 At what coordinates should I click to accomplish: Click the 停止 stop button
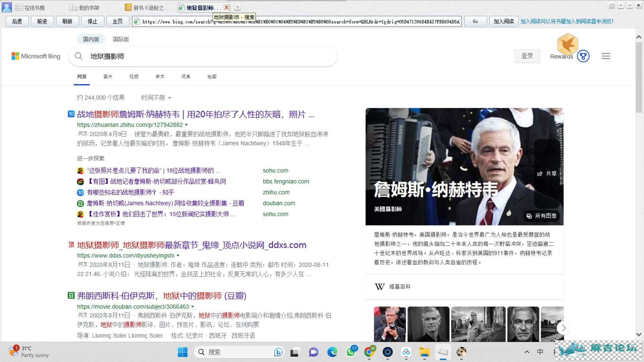[x=92, y=21]
